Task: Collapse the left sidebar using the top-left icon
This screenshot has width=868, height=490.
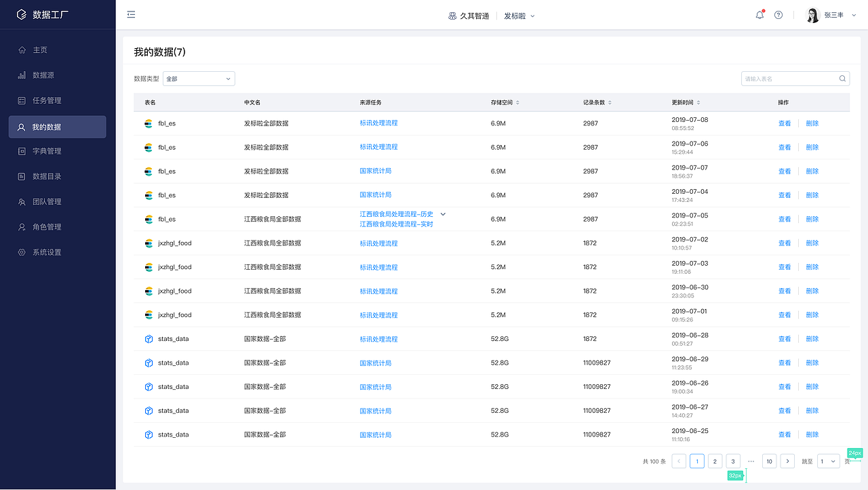Action: click(131, 14)
